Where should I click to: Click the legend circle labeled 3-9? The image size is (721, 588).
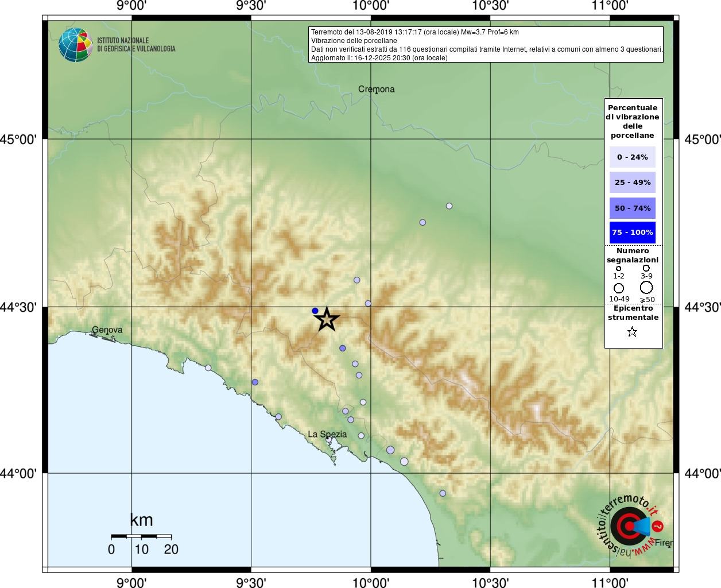pyautogui.click(x=646, y=268)
